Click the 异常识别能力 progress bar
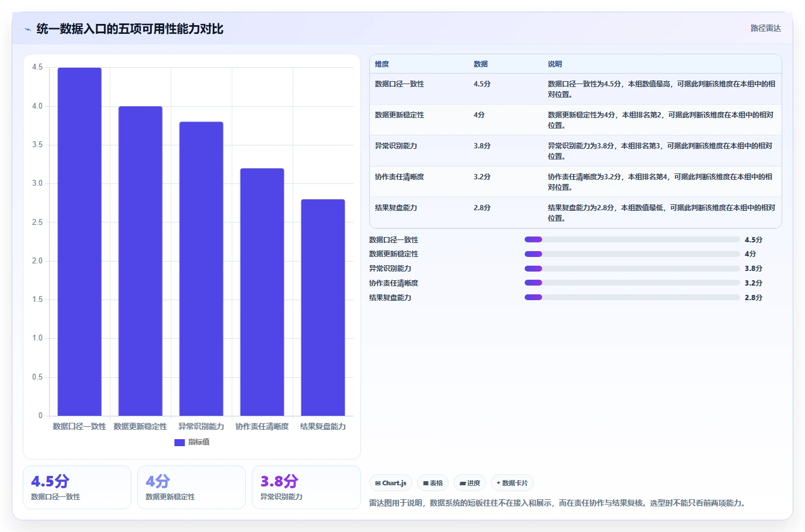The image size is (805, 532). point(632,269)
